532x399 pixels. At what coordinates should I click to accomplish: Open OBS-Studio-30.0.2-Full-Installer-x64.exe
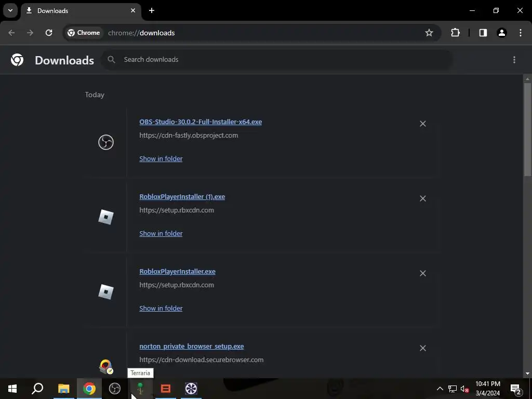point(201,122)
